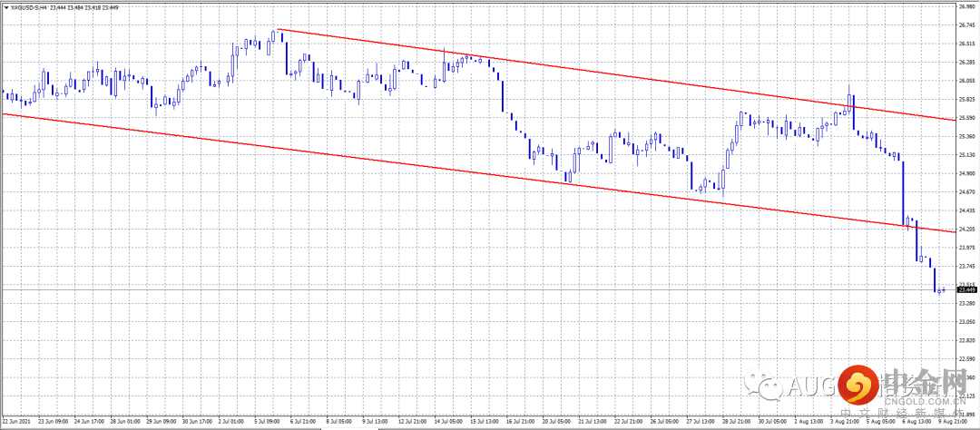
Task: Click the 30 Jul 05:00 time axis label
Action: pyautogui.click(x=770, y=422)
